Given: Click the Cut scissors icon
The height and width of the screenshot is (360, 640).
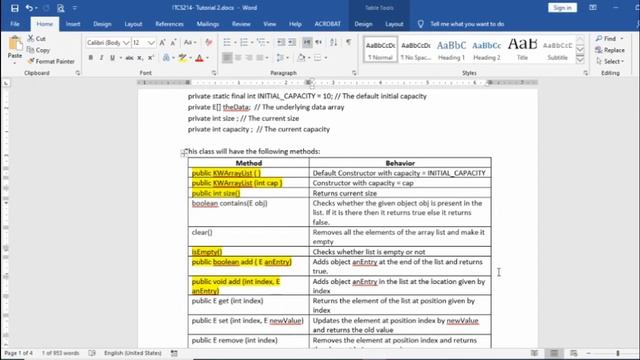Looking at the screenshot, I should (31, 38).
